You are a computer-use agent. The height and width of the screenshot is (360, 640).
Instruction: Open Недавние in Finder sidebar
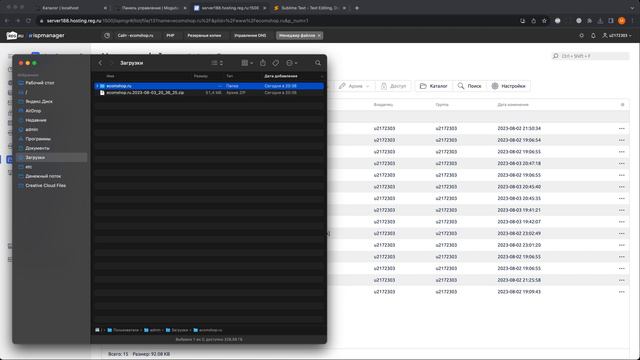(x=36, y=120)
